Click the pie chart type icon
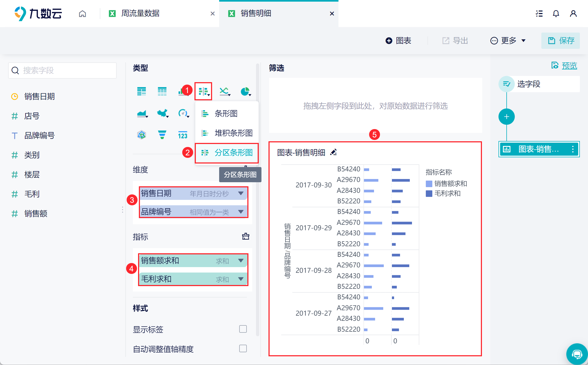This screenshot has height=365, width=588. pyautogui.click(x=245, y=91)
